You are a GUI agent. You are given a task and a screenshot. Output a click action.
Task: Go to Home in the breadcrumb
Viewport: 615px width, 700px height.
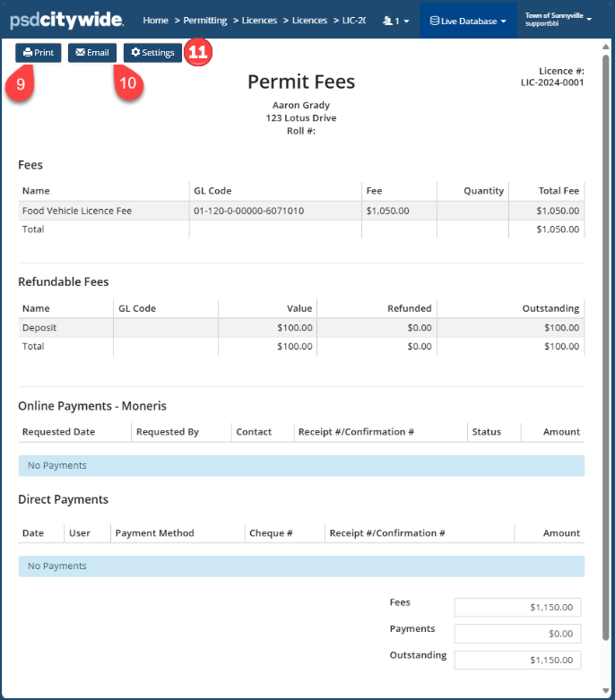coord(155,21)
